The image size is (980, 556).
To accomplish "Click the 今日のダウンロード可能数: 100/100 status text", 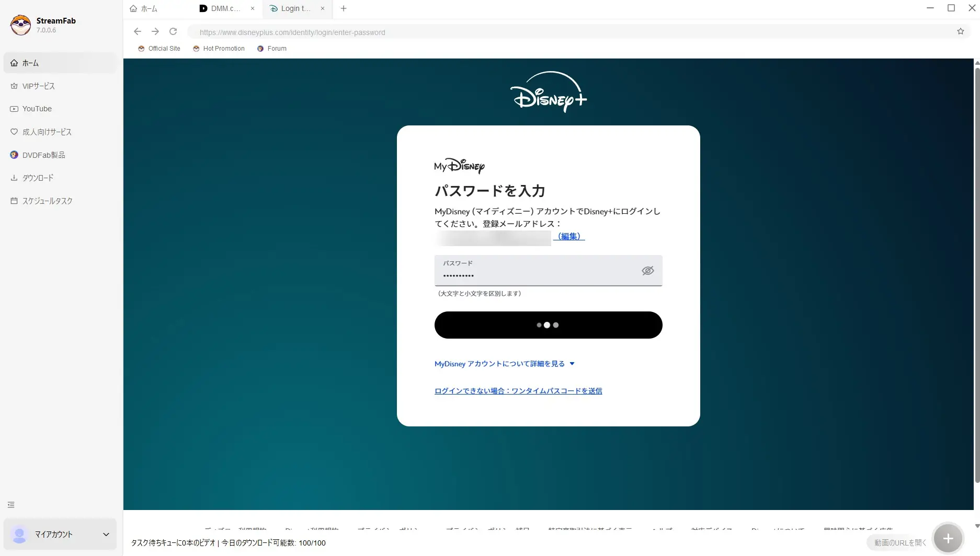I will tap(274, 543).
